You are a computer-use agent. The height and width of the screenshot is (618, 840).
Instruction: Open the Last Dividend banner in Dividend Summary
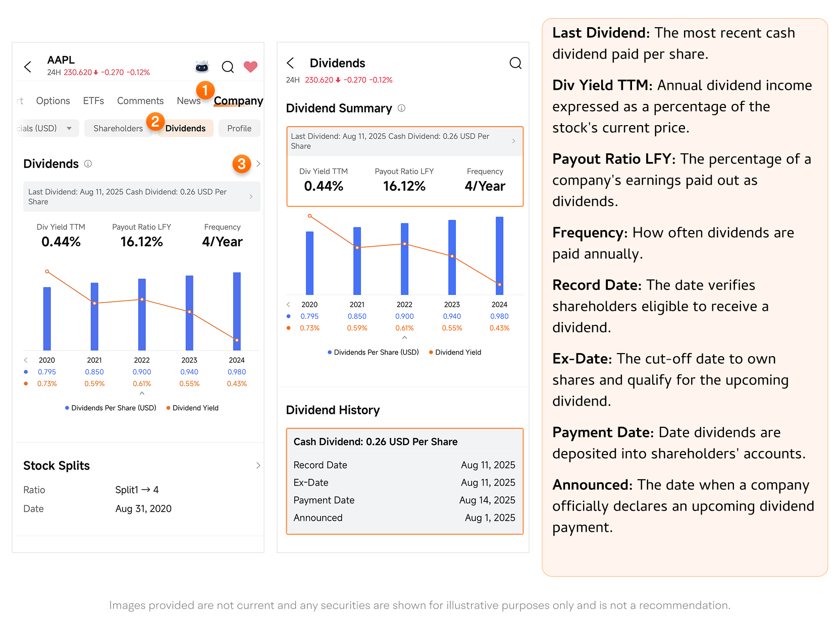tap(404, 141)
